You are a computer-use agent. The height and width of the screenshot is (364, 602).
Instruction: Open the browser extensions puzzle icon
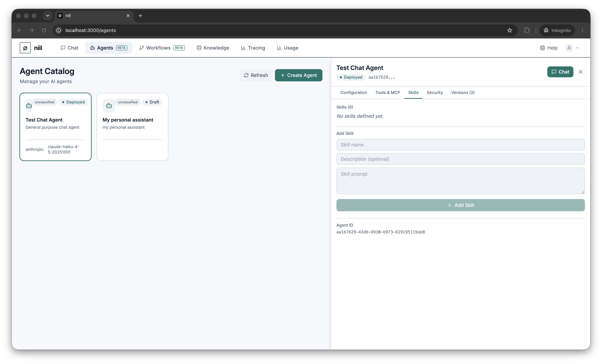click(x=527, y=30)
